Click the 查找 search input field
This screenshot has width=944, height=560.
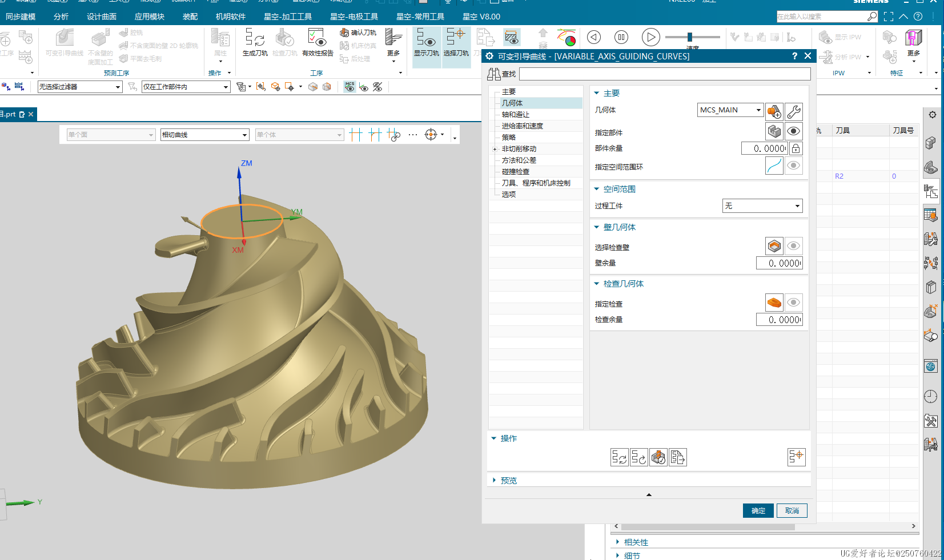tap(665, 74)
